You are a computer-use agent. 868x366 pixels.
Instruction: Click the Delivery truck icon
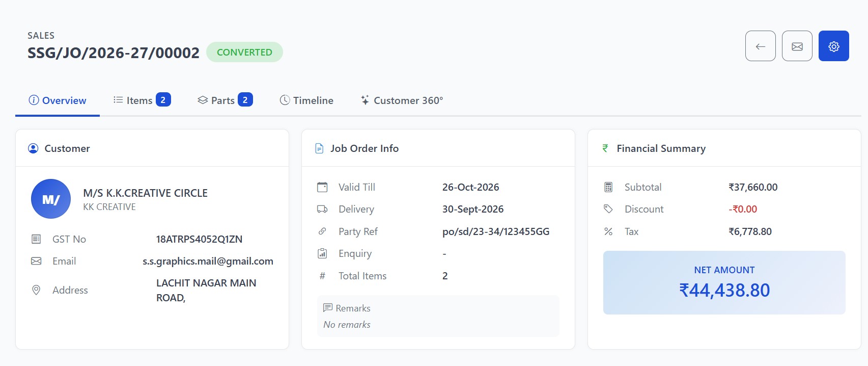pos(322,209)
